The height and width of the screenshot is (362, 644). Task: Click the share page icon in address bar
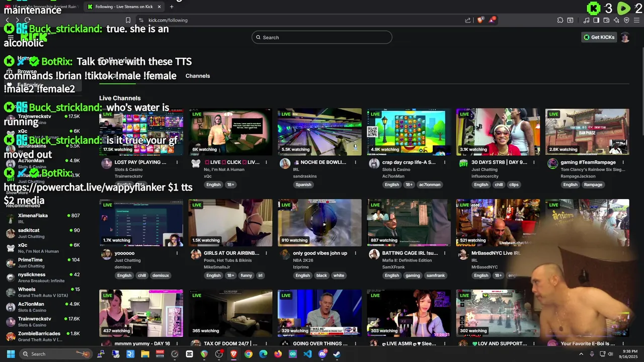[x=468, y=20]
